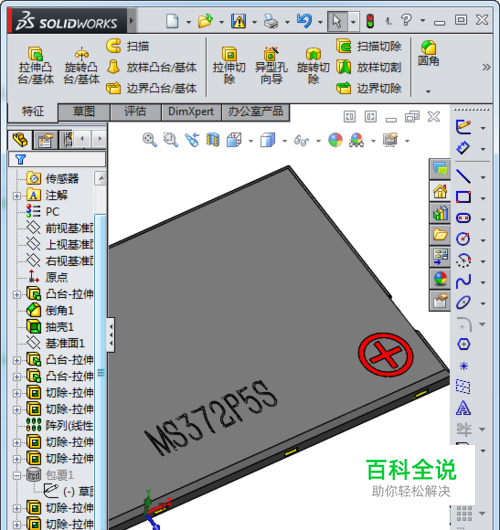
Task: Select the Polygon sketch tool
Action: [x=463, y=344]
